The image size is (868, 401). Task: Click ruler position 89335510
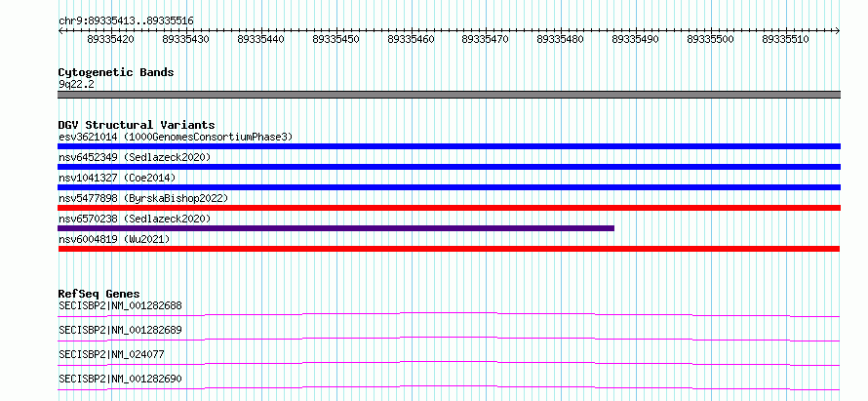tap(786, 39)
